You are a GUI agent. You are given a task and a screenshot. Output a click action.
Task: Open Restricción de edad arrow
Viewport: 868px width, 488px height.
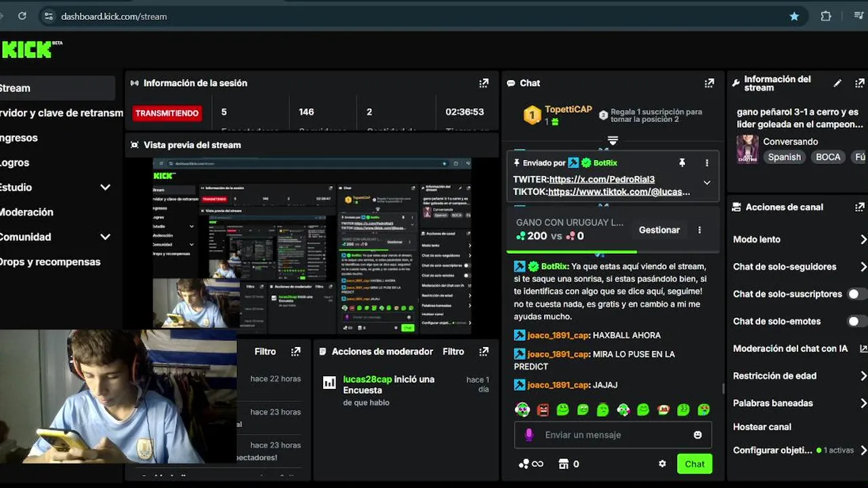click(863, 375)
